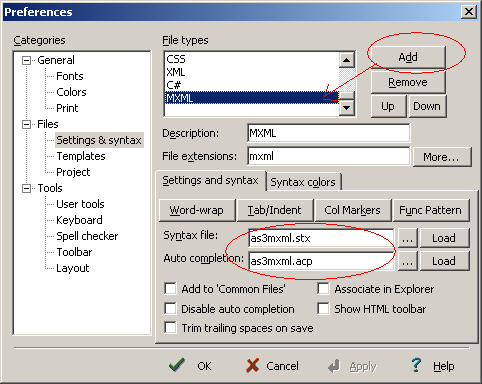Viewport: 482px width, 384px height.
Task: Check Trim trailing spaces on save
Action: pos(170,328)
